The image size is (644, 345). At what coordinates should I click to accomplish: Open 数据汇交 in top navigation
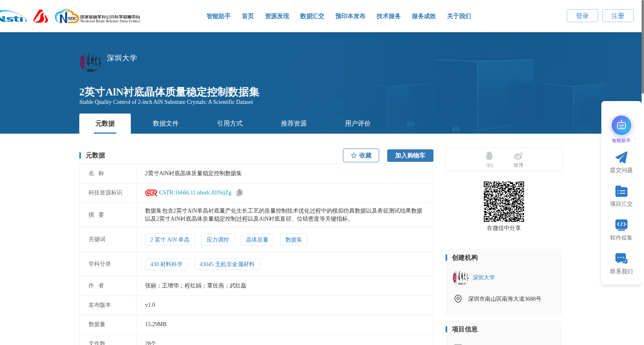pyautogui.click(x=312, y=16)
